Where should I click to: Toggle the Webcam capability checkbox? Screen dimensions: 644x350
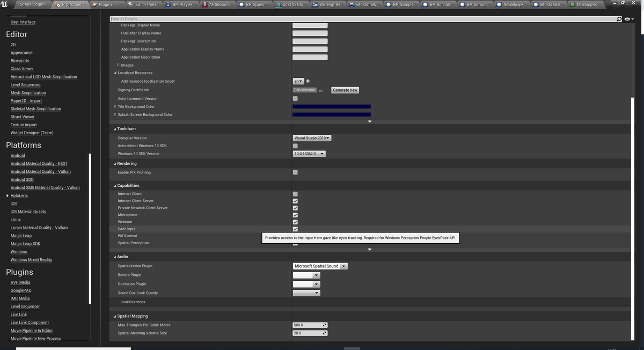click(x=295, y=222)
